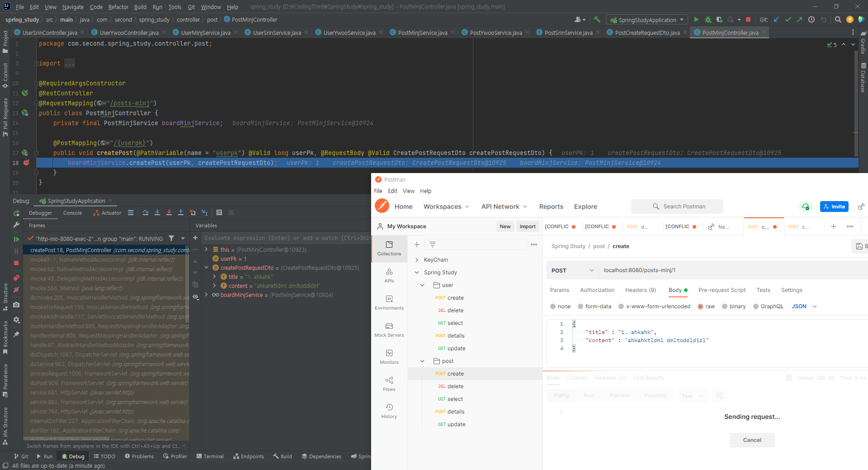
Task: Click the Build project hammer icon in IntelliJ
Action: 597,19
